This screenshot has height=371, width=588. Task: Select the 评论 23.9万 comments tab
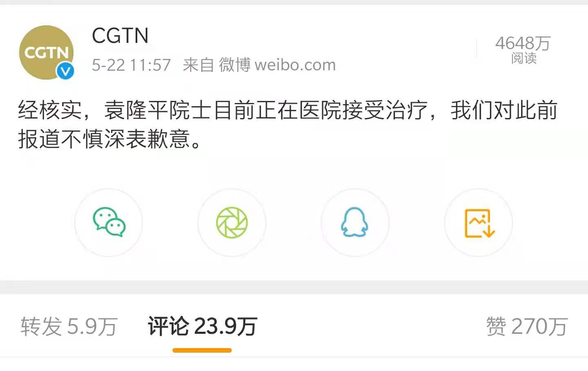pyautogui.click(x=202, y=326)
